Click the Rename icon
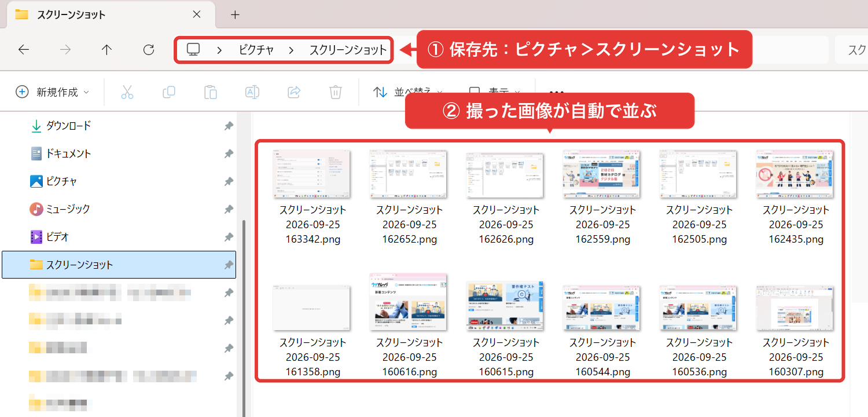 click(x=252, y=92)
